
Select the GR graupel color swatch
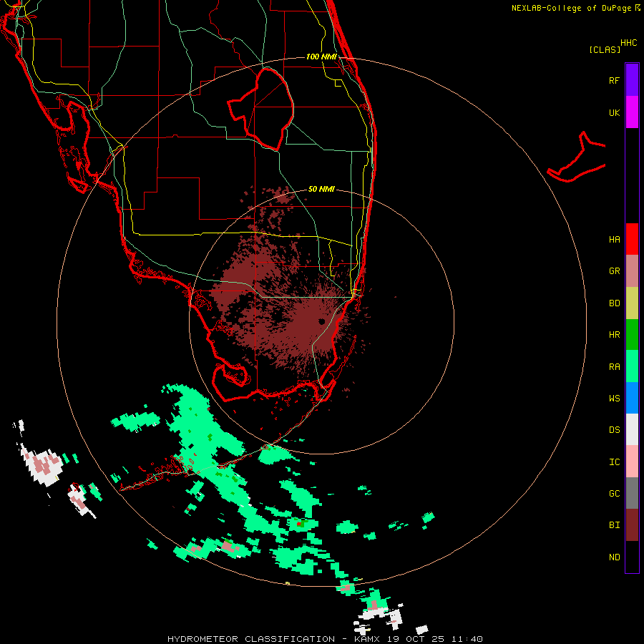pyautogui.click(x=632, y=271)
